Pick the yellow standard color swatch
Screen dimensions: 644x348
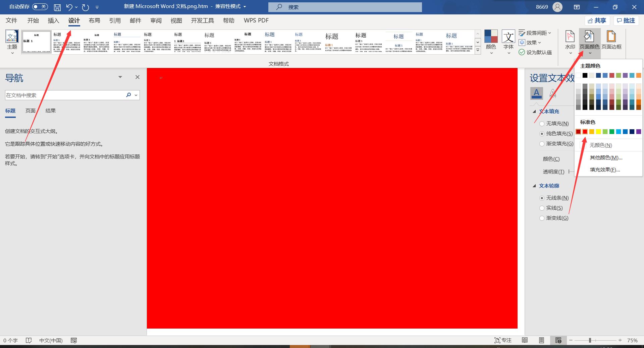[598, 132]
